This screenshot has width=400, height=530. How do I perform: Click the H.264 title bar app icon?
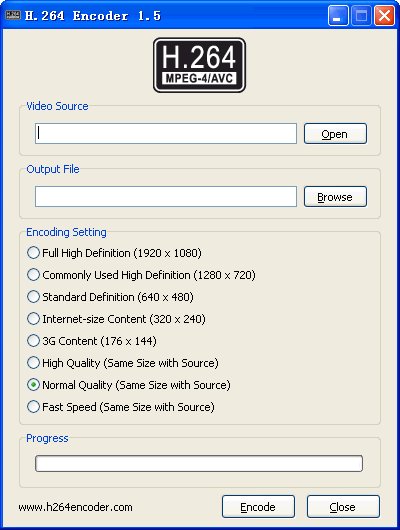pos(13,15)
